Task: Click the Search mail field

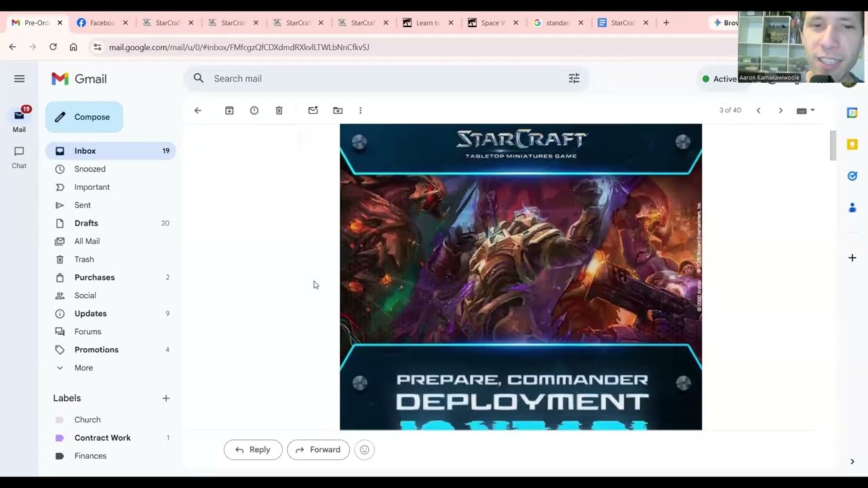Action: click(385, 79)
